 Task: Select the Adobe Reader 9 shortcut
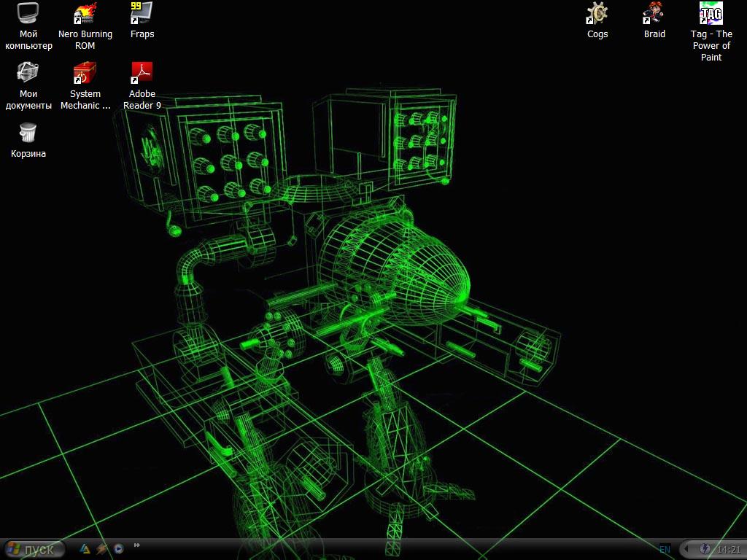click(142, 74)
